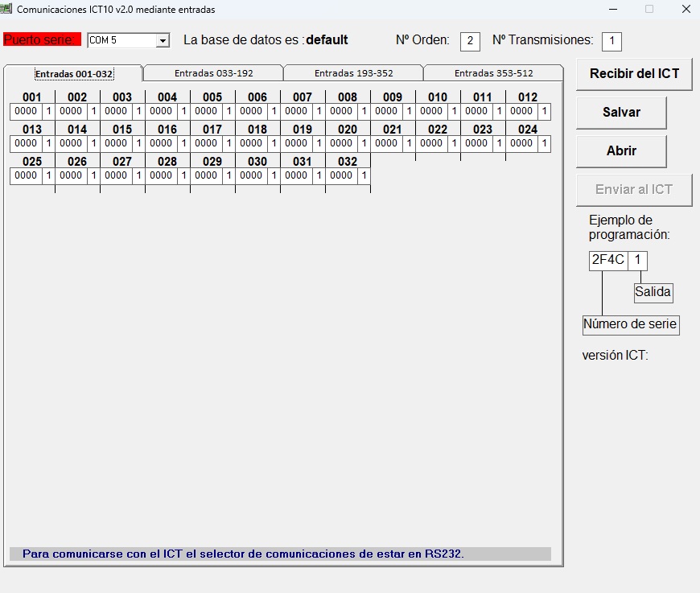Select serial number field of entry 018
The width and height of the screenshot is (700, 593).
coord(251,143)
